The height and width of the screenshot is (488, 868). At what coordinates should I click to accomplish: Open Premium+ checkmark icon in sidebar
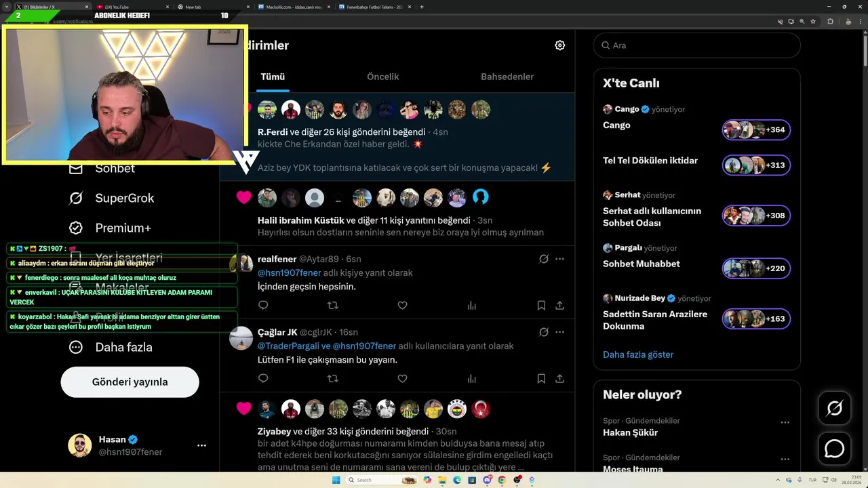pyautogui.click(x=76, y=228)
